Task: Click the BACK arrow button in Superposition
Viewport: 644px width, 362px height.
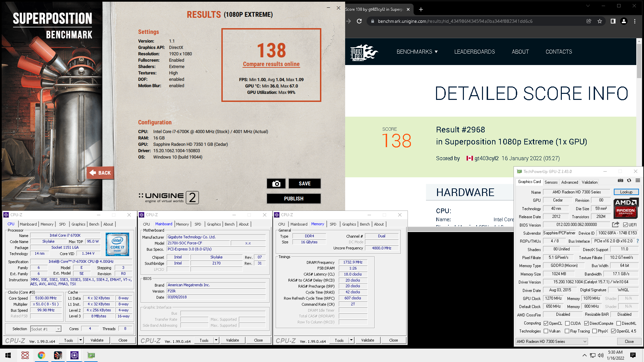Action: coord(100,173)
